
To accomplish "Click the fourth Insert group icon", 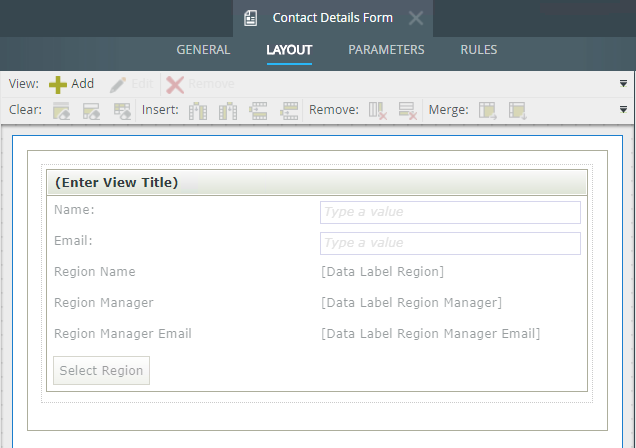I will [290, 110].
